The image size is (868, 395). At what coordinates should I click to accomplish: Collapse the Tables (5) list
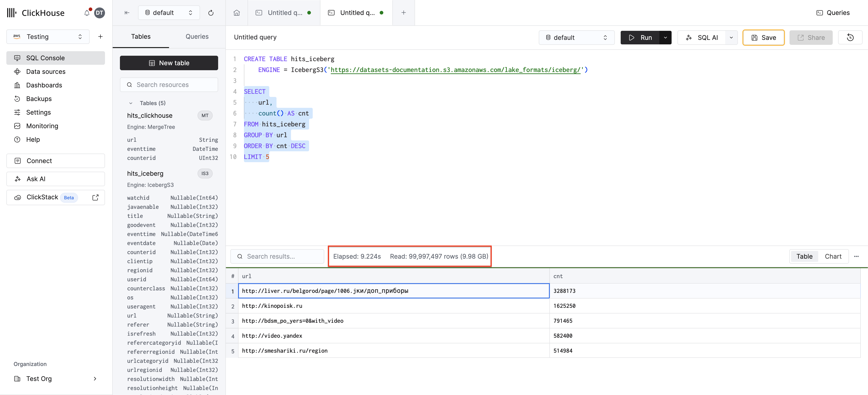131,103
